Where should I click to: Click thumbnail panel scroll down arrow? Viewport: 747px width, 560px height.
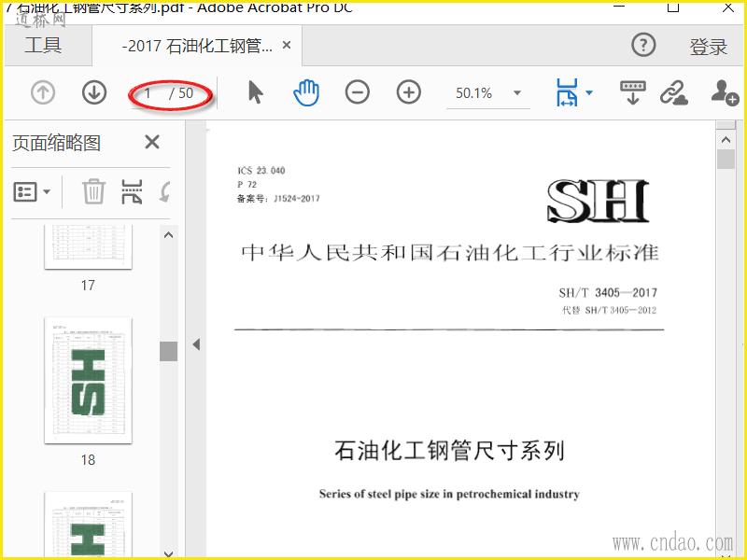click(168, 553)
